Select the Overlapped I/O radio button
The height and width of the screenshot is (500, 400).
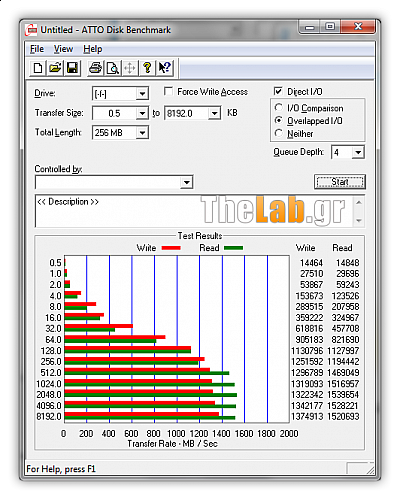tap(279, 120)
